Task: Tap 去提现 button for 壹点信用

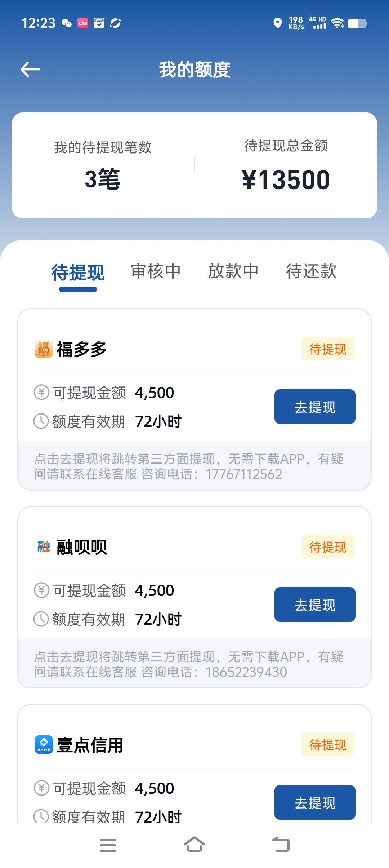Action: pyautogui.click(x=315, y=802)
